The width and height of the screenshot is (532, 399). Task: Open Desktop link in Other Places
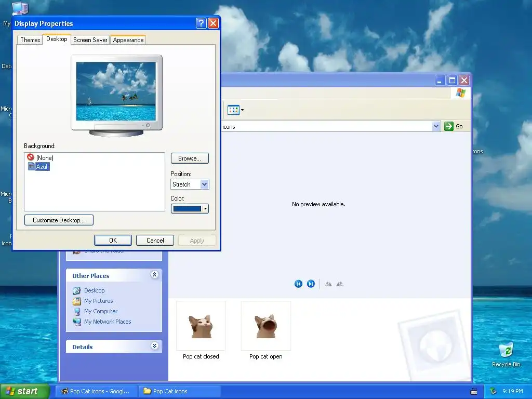[95, 290]
